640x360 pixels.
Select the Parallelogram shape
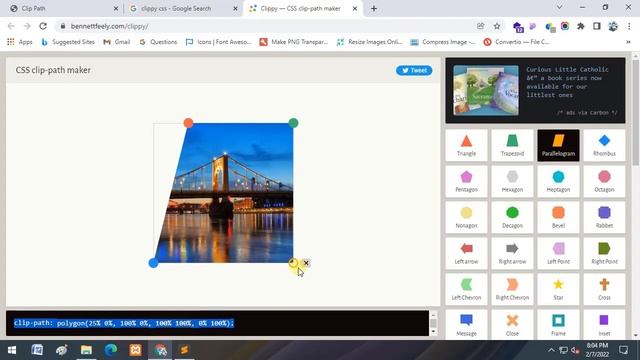point(558,145)
